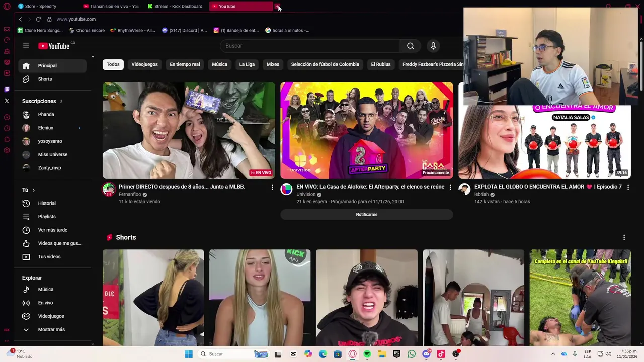Click the Univision channel avatar
Screen dimensions: 644x362
(x=286, y=189)
